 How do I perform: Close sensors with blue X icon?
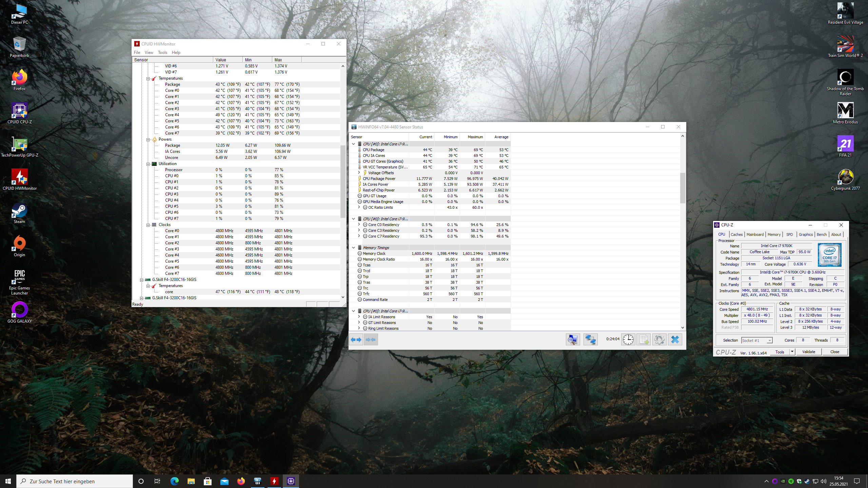click(675, 340)
